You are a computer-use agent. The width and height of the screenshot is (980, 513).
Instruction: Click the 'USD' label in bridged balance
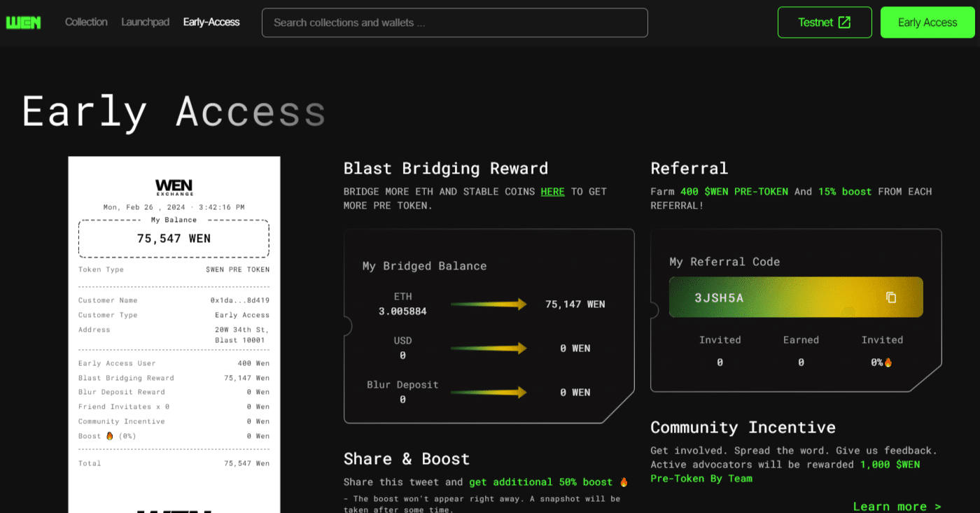pyautogui.click(x=402, y=341)
